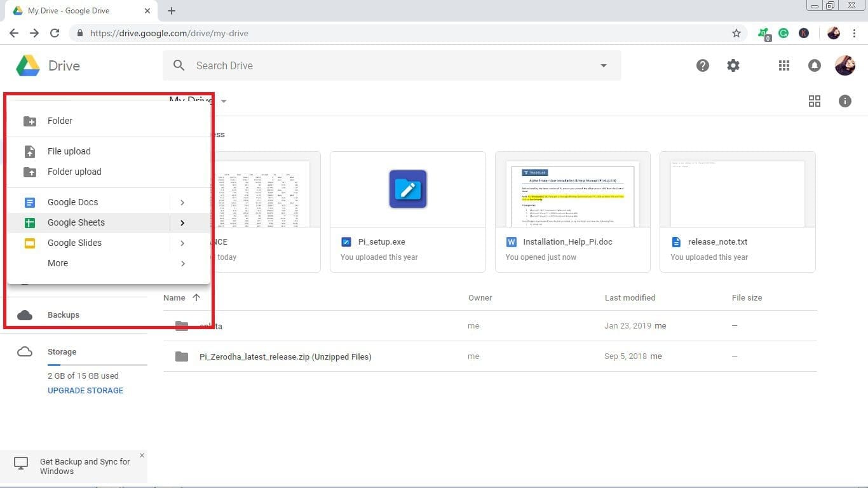Go back in the browser
868x488 pixels.
[14, 33]
